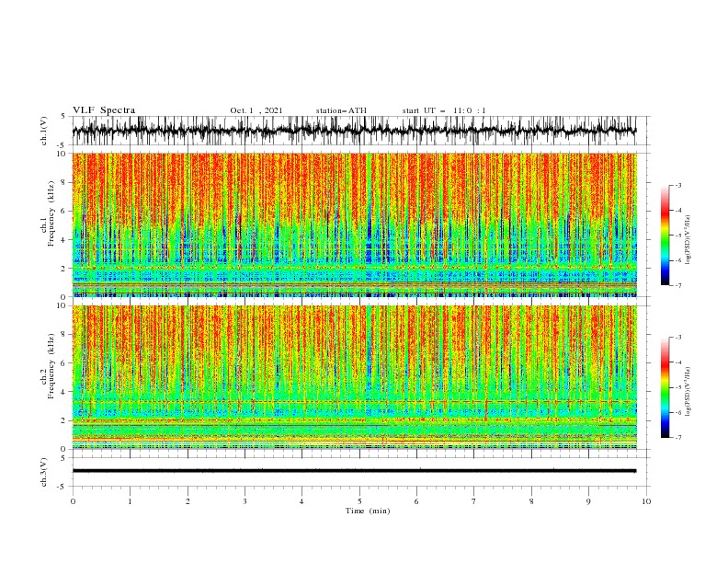Click the 'ch.3(V)' axis label
The image size is (728, 563).
44,472
